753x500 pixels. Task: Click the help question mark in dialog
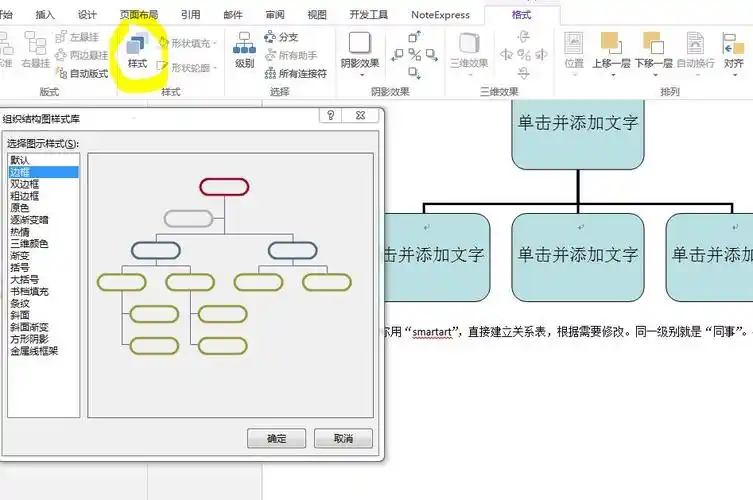tap(330, 115)
